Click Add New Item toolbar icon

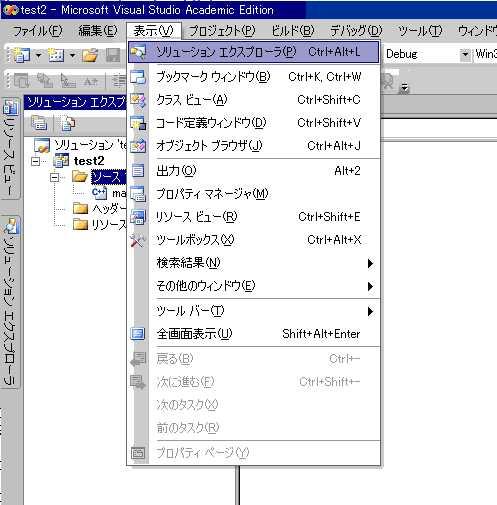[x=55, y=55]
